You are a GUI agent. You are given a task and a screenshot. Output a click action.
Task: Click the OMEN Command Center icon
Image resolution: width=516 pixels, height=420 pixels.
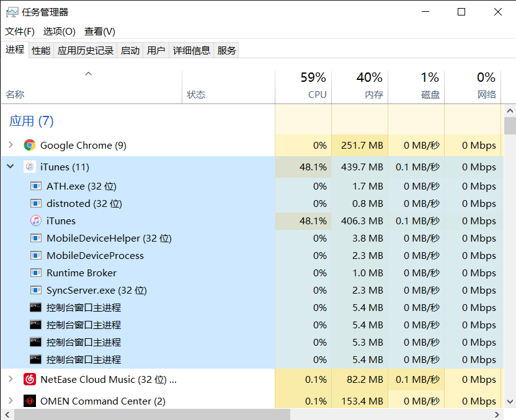(29, 401)
